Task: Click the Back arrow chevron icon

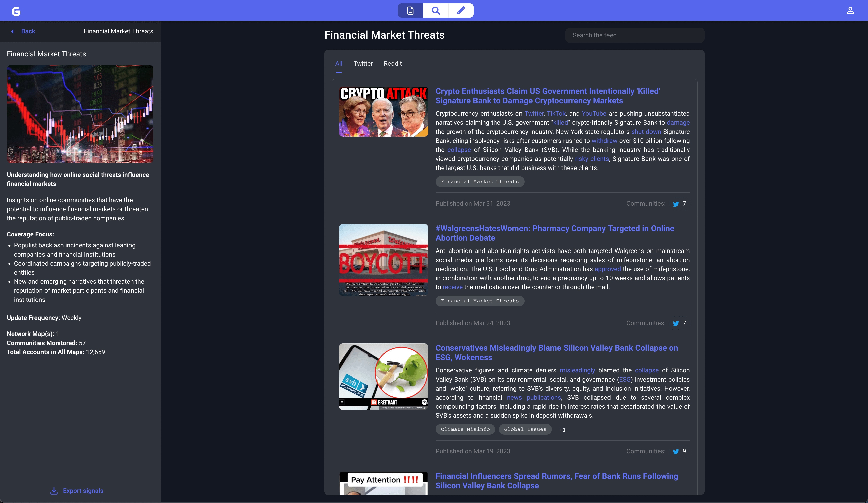Action: tap(12, 31)
